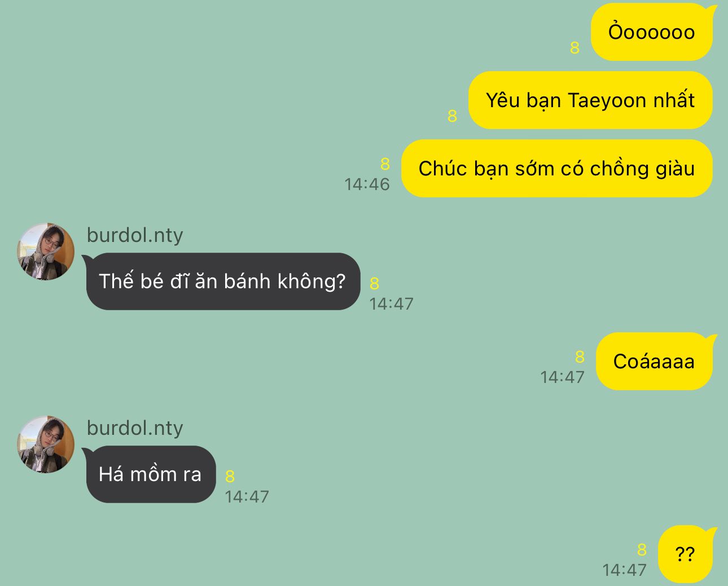Tap the unread count 8 above 14:46
This screenshot has width=728, height=586.
pos(385,164)
